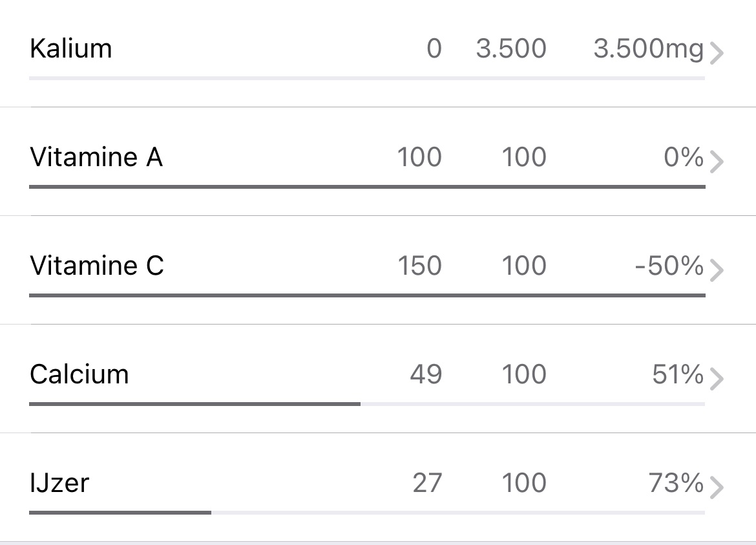This screenshot has width=756, height=545.
Task: Tap the IJzer progress bar
Action: point(367,513)
